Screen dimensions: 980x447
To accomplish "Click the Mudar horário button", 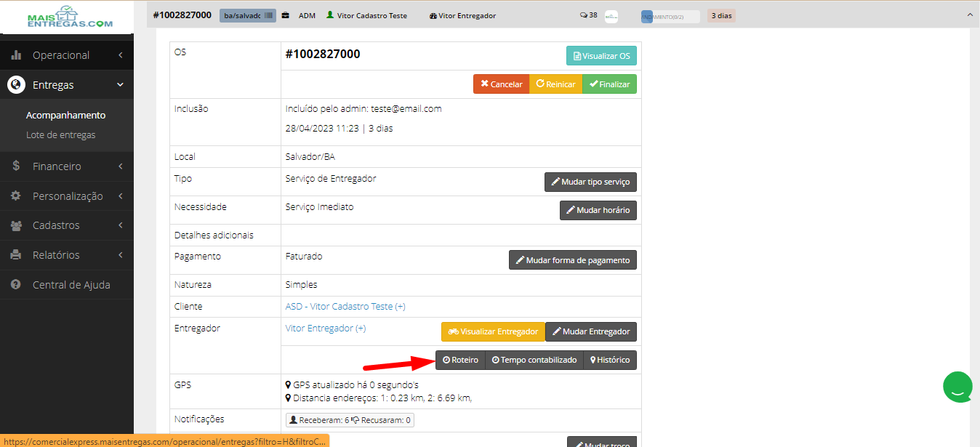I will pos(598,210).
